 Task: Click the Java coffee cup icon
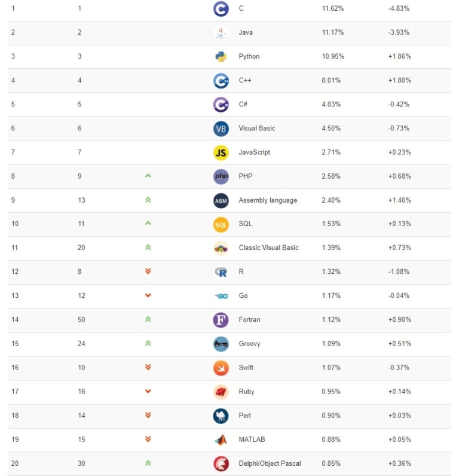click(221, 32)
